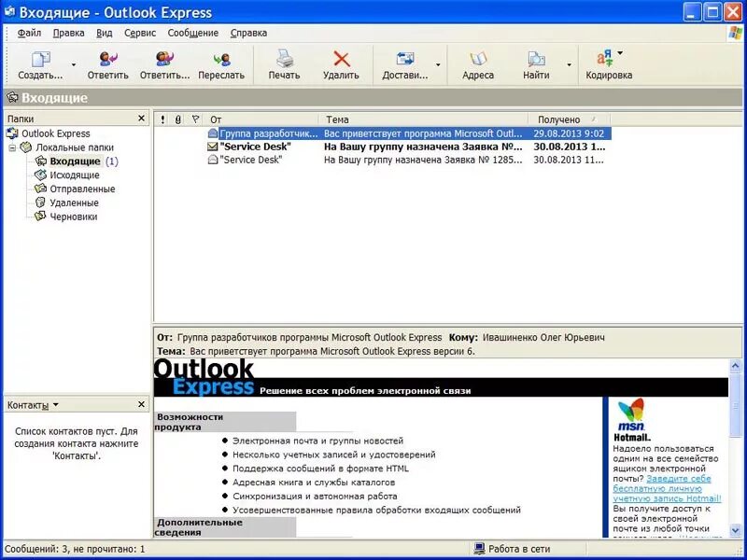The image size is (747, 560).
Task: Open the Контакты dropdown menu
Action: 56,405
